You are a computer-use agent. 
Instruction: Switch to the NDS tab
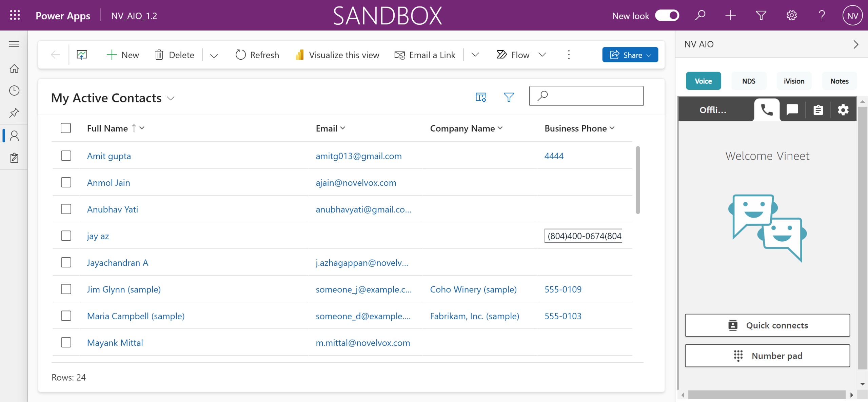pyautogui.click(x=748, y=81)
